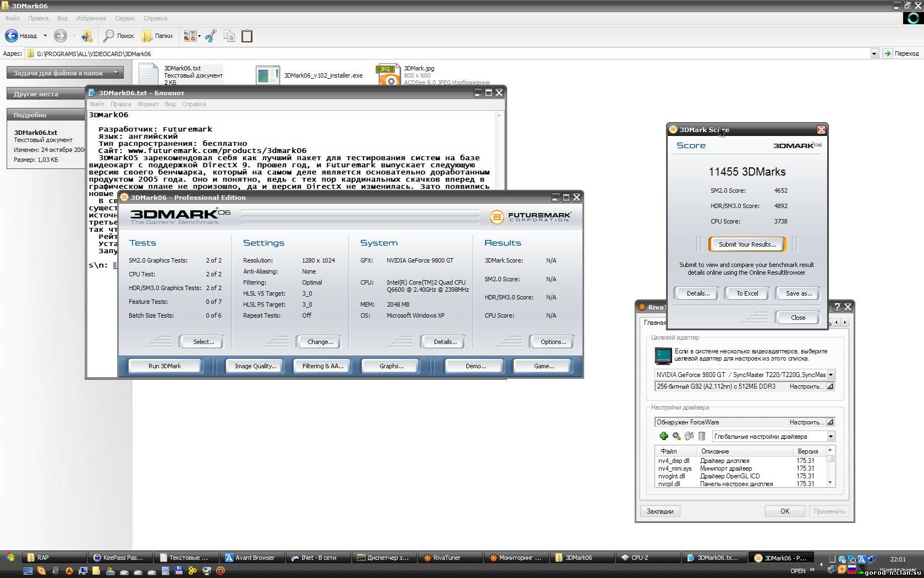Expand Другие места panel
Screen dimensions: 924x578
(46, 94)
